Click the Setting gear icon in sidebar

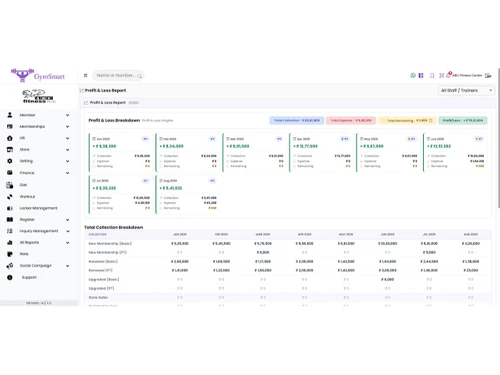(x=10, y=161)
